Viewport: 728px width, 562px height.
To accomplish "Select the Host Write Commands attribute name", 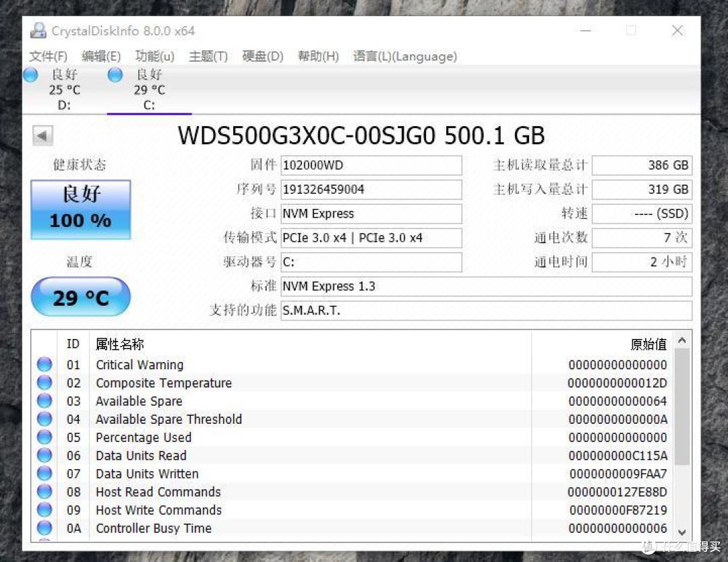I will (159, 510).
